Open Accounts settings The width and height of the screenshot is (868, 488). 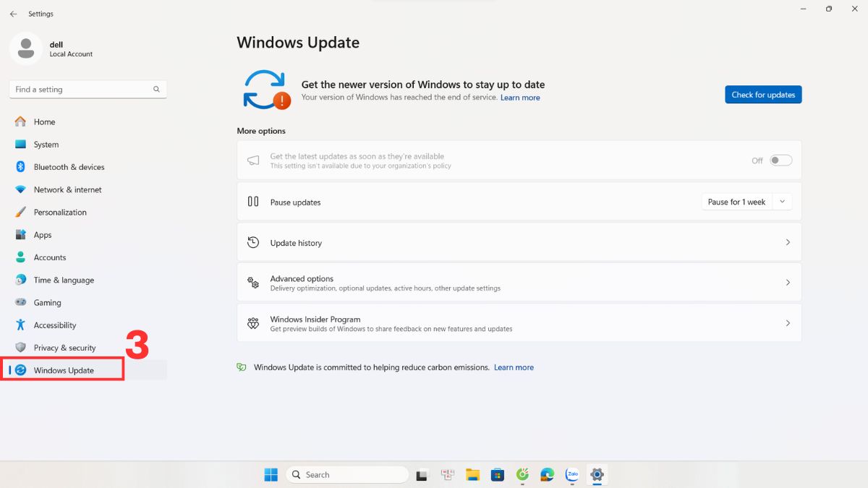[x=51, y=257]
